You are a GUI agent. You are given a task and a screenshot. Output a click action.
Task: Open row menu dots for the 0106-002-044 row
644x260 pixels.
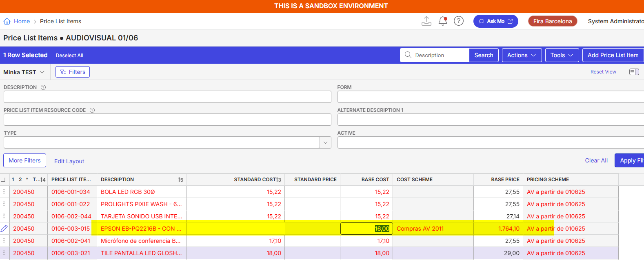pos(4,216)
